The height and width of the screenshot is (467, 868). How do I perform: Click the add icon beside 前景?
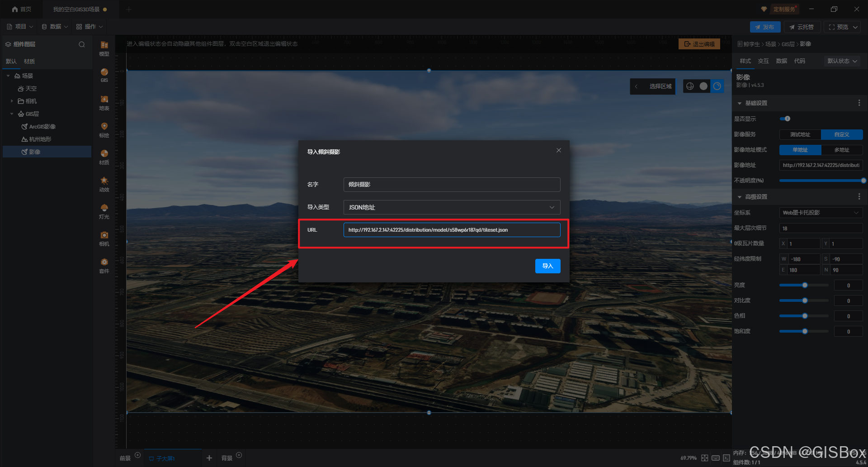138,455
